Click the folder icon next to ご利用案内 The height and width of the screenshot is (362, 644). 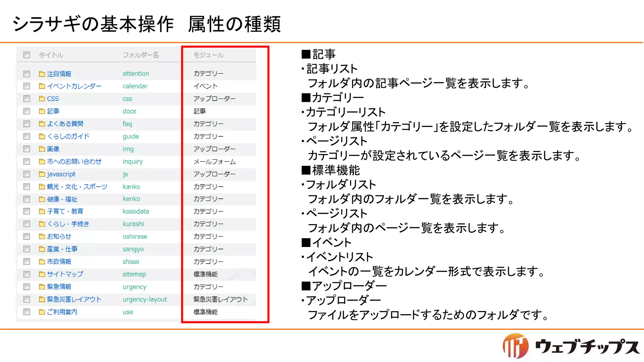pos(42,312)
